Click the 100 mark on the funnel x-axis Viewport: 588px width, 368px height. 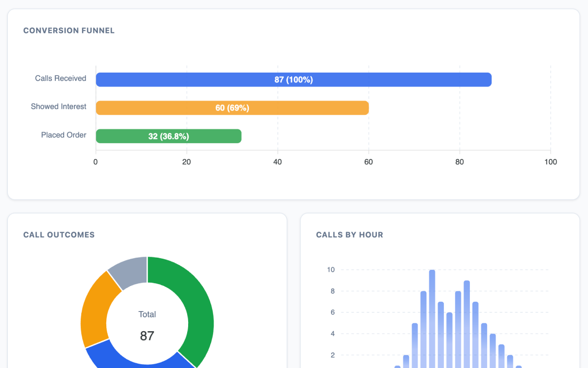tap(551, 161)
